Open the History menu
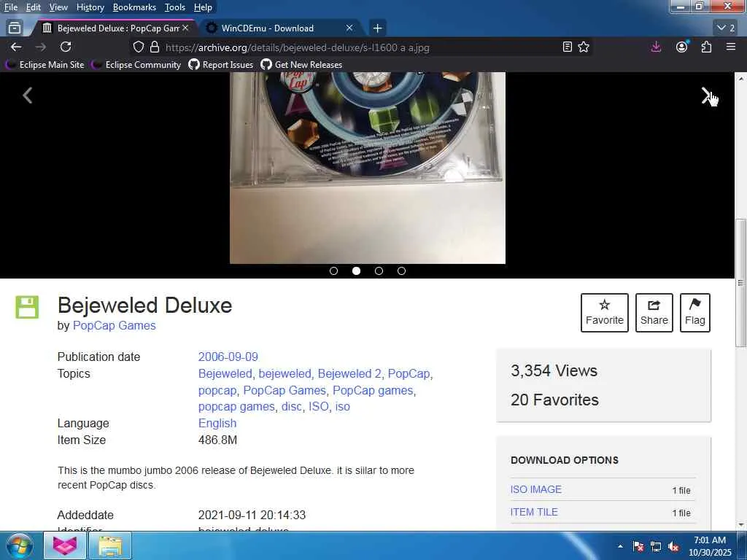Screen dimensions: 747x560 coord(90,7)
